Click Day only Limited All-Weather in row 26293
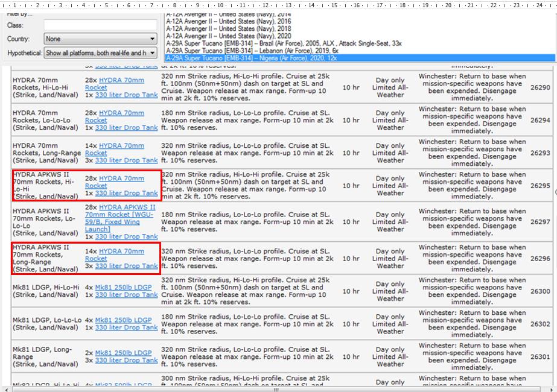557x392 pixels. pos(390,153)
